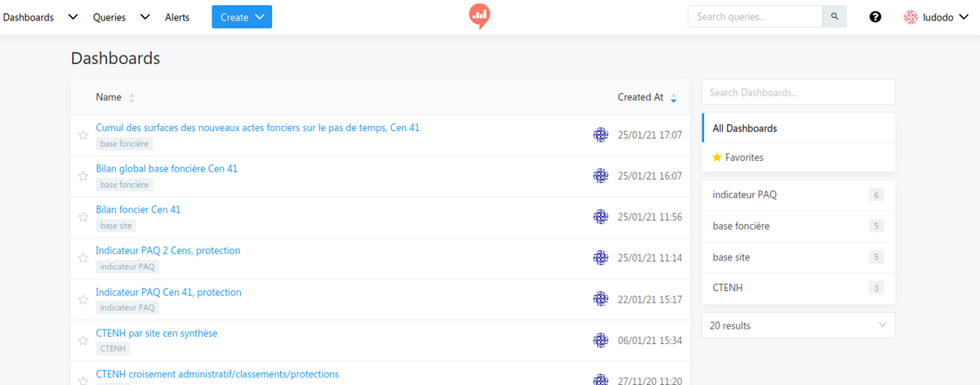Click the search magnifier button
Image resolution: width=980 pixels, height=385 pixels.
(834, 16)
